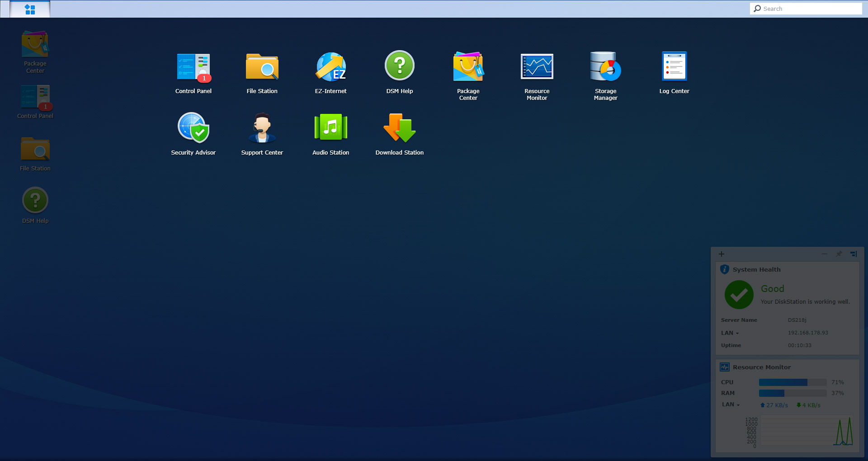
Task: Toggle the widget panel dock icon
Action: point(854,254)
